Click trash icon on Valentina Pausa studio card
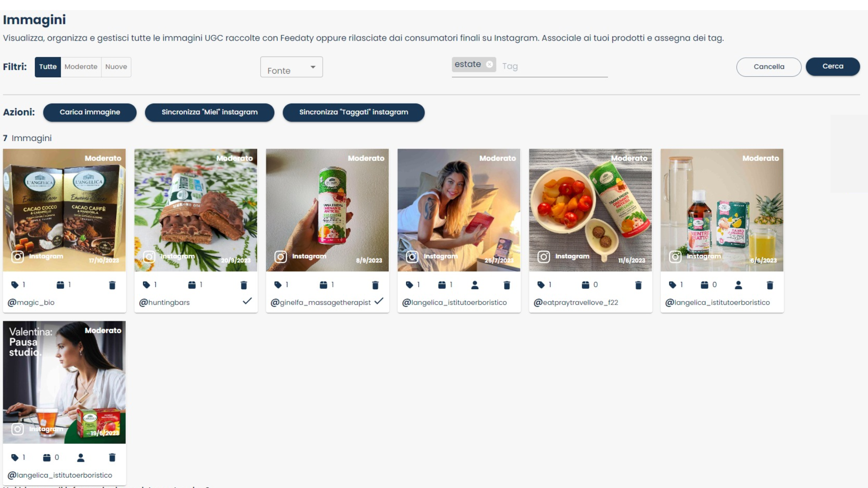Screen dimensions: 868x488 click(x=112, y=458)
